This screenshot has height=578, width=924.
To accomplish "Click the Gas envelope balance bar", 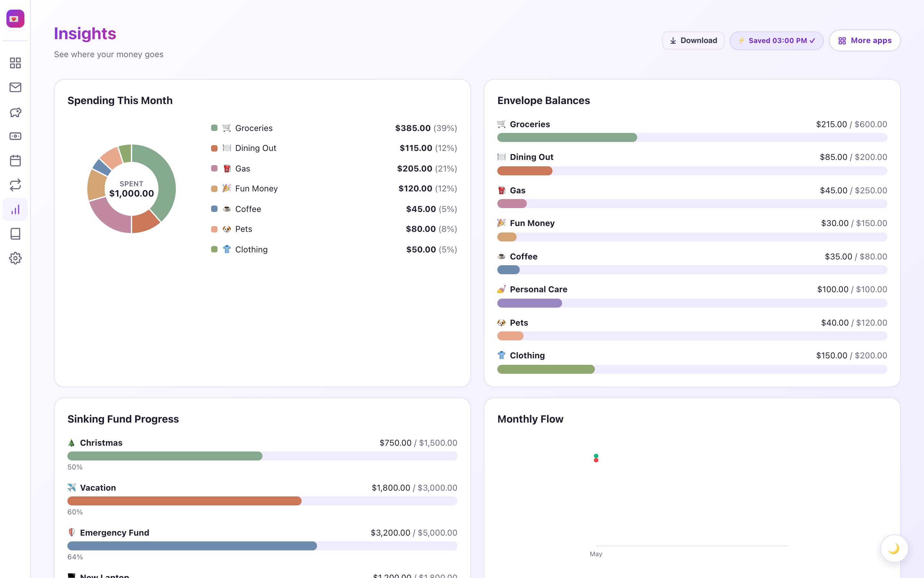I will 692,204.
